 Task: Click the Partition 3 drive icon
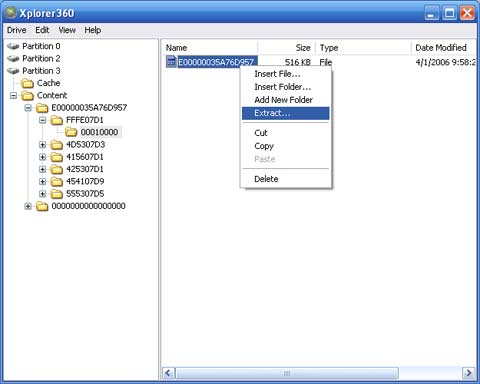click(x=13, y=71)
